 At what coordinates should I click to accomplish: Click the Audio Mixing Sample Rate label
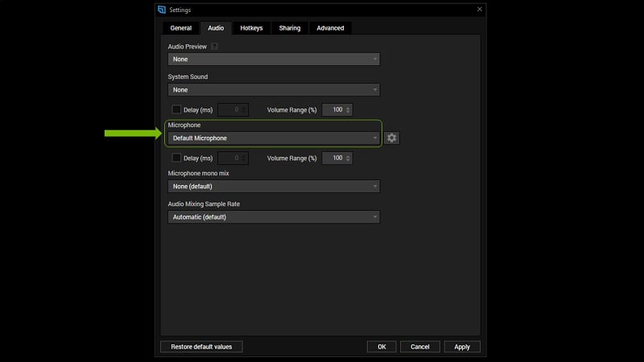pyautogui.click(x=204, y=204)
